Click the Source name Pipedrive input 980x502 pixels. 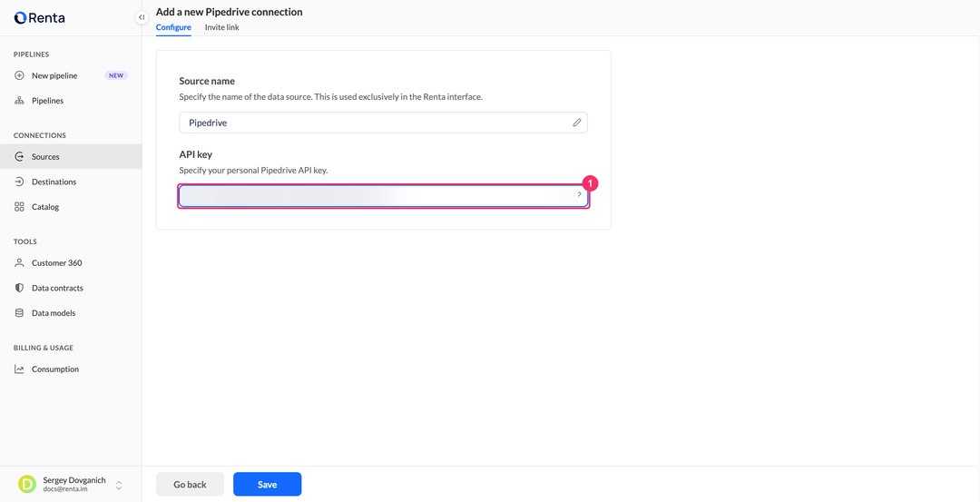383,123
